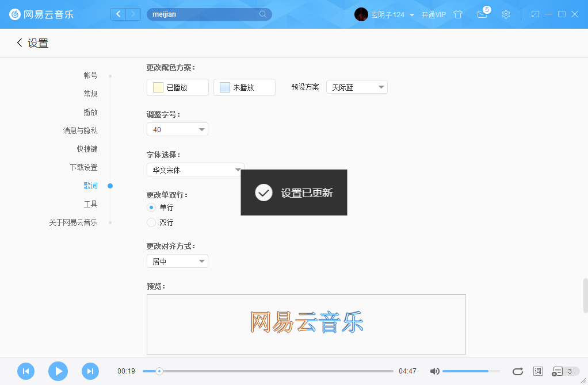The image size is (588, 385).
Task: Click the lyrics (词) icon
Action: tap(537, 371)
